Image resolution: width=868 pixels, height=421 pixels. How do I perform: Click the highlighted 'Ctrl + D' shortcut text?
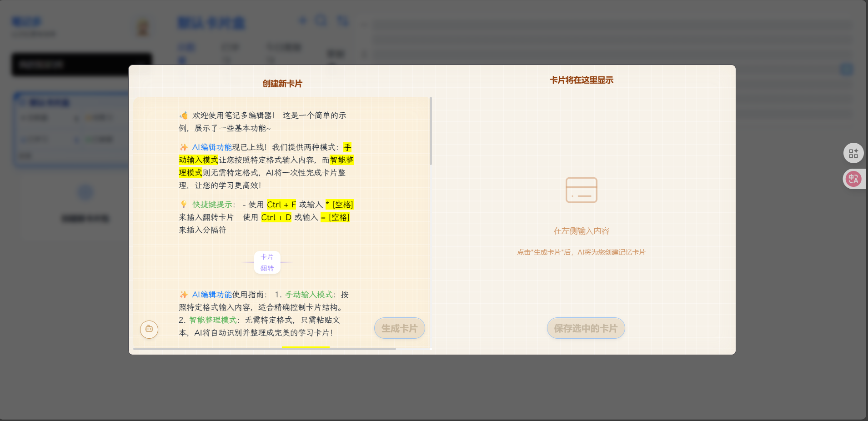[x=276, y=217]
